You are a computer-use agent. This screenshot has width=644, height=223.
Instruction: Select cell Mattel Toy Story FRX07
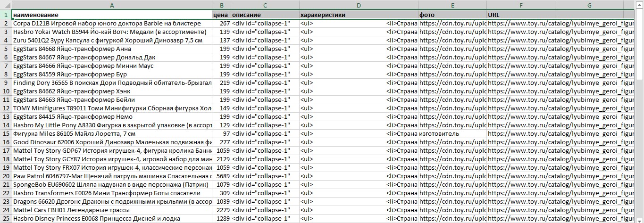(112, 167)
